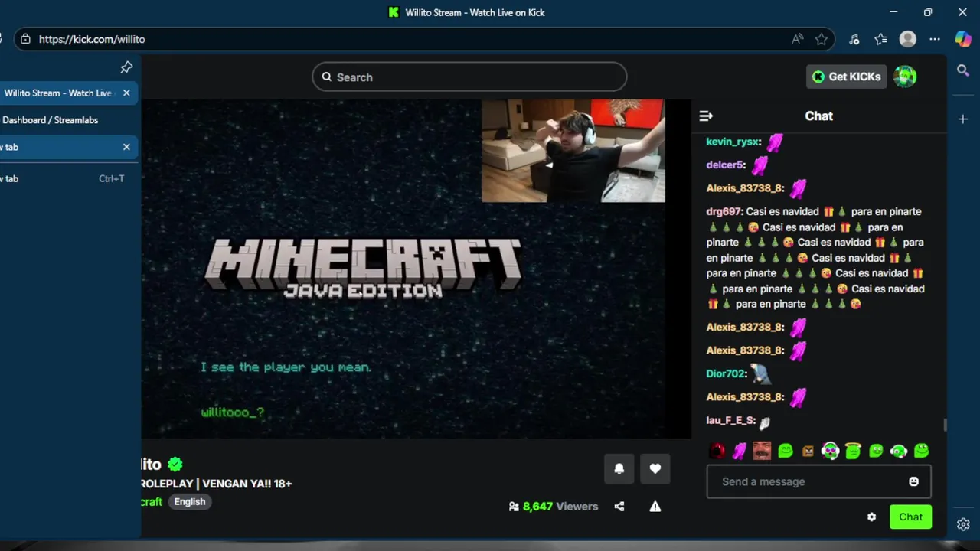Switch to Dashboard / Streamlabs tab
Viewport: 980px width, 551px height.
51,120
